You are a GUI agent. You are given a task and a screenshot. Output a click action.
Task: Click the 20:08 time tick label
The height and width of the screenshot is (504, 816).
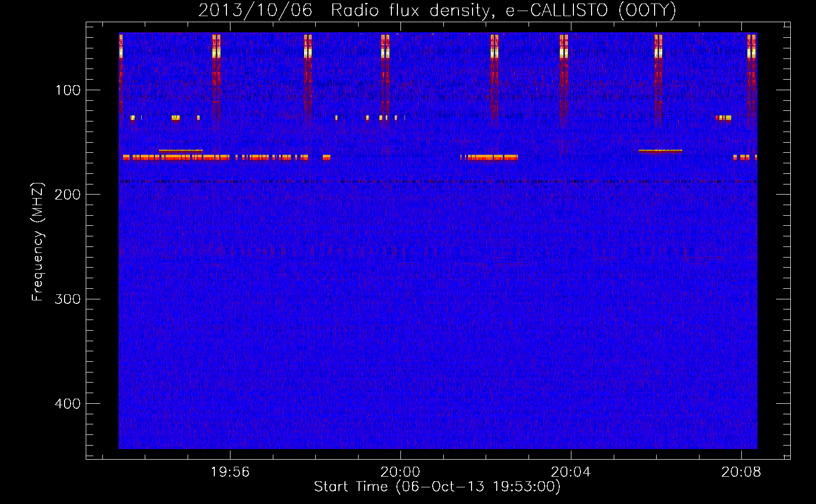(741, 472)
